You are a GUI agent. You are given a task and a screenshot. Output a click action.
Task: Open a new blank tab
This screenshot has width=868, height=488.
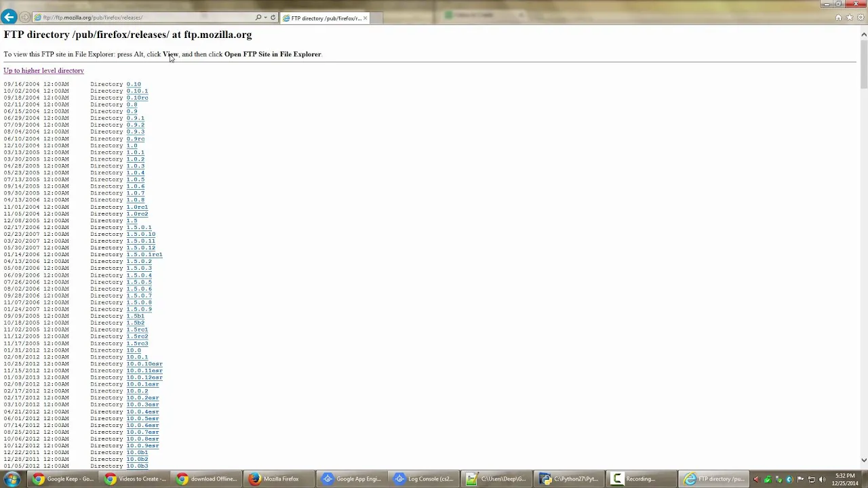[x=378, y=18]
